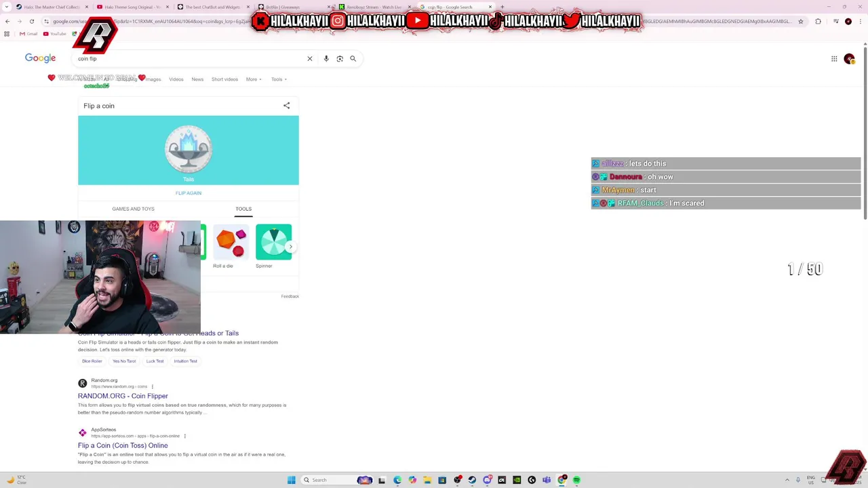Bookmark this page with star icon
868x488 pixels.
(x=801, y=21)
